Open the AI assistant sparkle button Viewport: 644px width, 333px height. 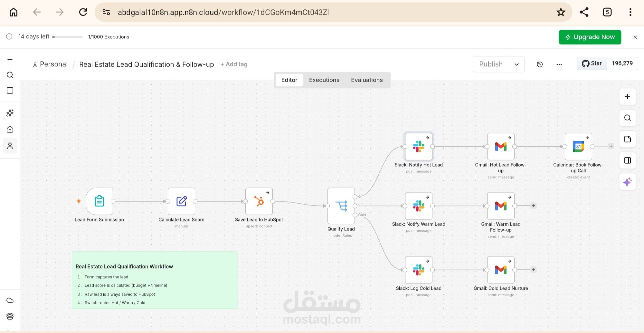pos(628,182)
